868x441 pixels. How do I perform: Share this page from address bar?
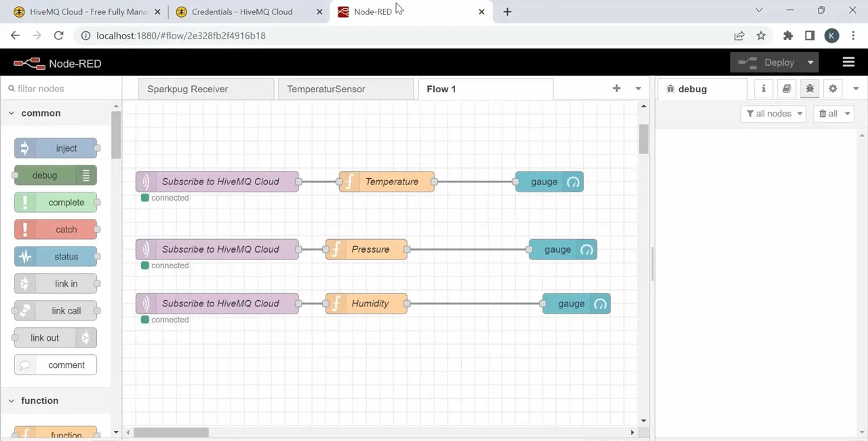click(x=739, y=35)
